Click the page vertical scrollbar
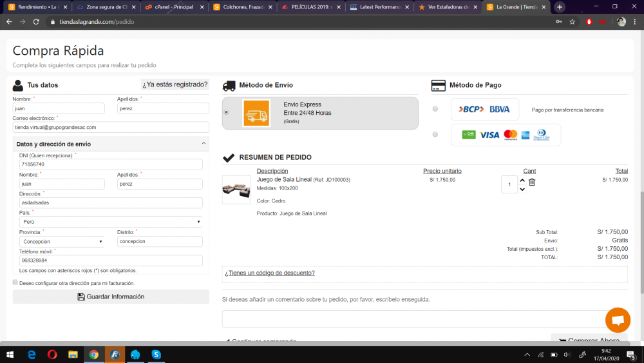The height and width of the screenshot is (363, 644). pyautogui.click(x=641, y=242)
